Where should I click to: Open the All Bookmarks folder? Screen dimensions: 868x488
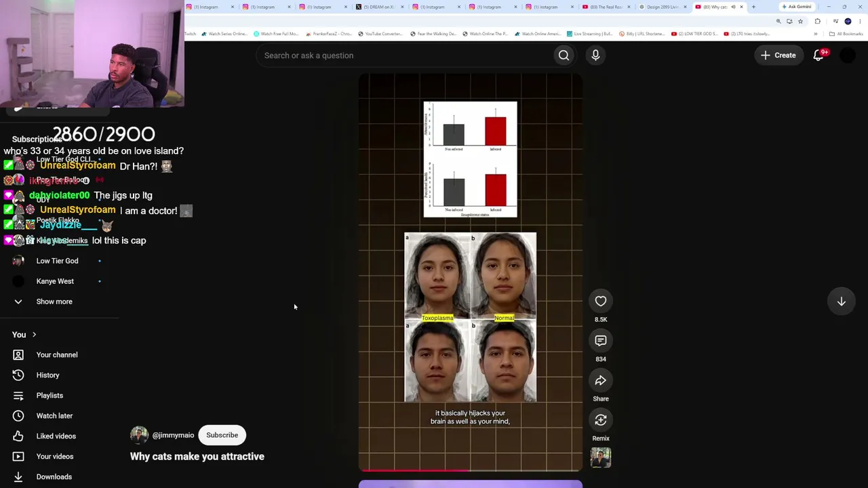(x=846, y=34)
